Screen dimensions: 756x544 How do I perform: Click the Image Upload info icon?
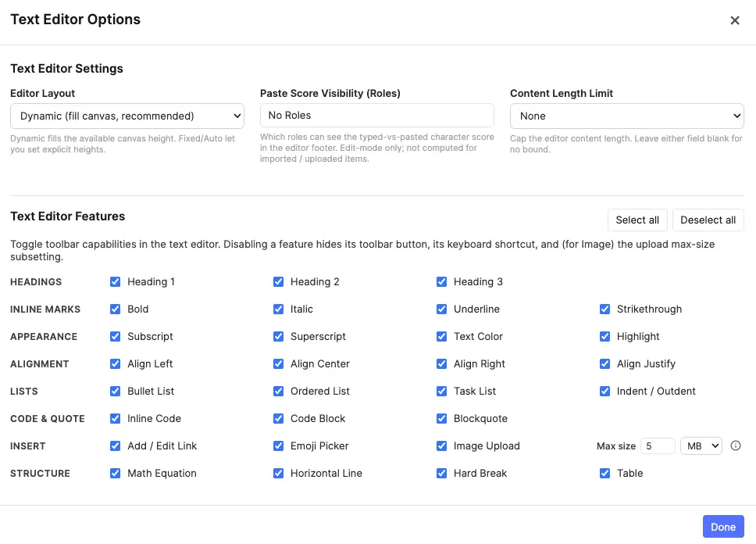(x=735, y=446)
